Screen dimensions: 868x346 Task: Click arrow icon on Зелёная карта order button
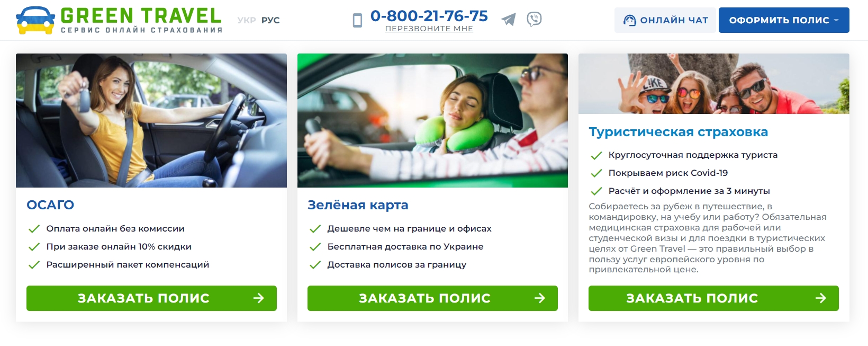pyautogui.click(x=539, y=298)
